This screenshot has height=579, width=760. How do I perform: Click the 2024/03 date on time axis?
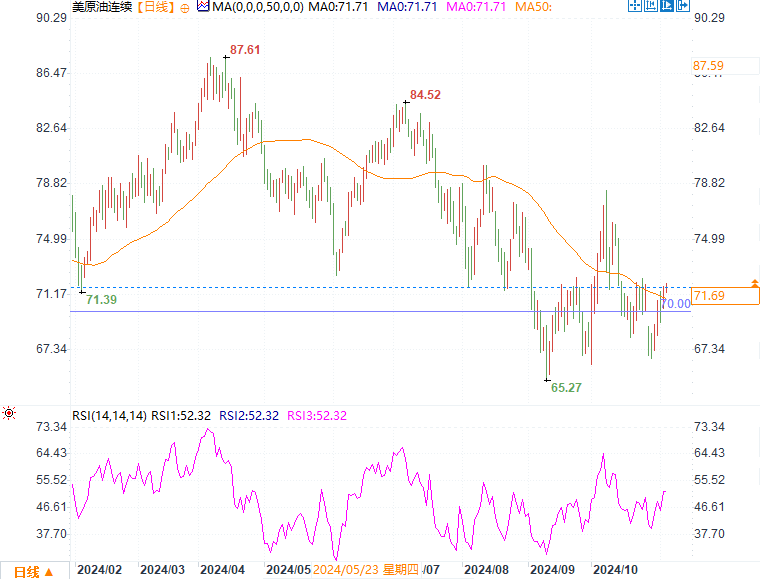pos(162,570)
